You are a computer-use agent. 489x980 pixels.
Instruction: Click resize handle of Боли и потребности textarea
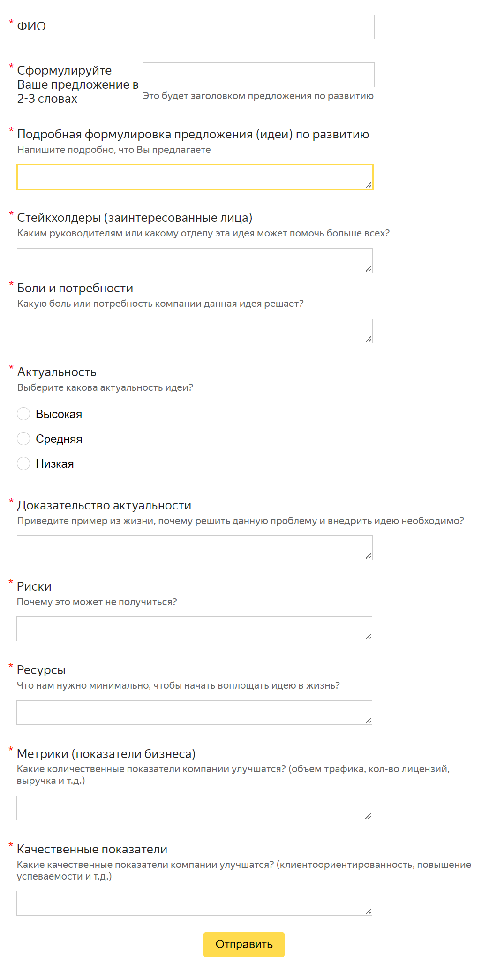369,339
